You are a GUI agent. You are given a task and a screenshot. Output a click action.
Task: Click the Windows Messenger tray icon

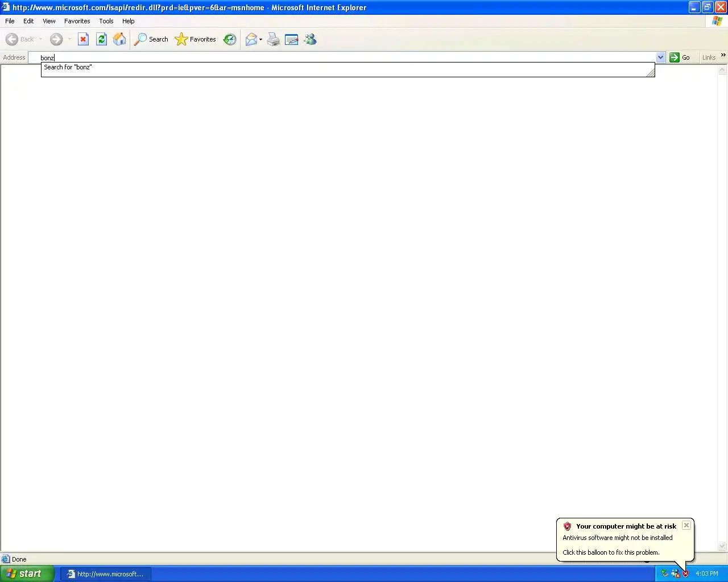[x=676, y=573]
